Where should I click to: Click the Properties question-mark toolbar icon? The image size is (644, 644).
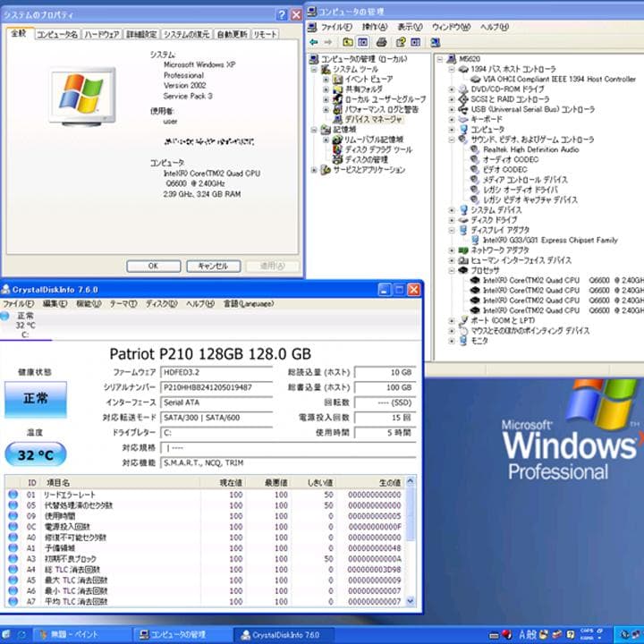[401, 42]
